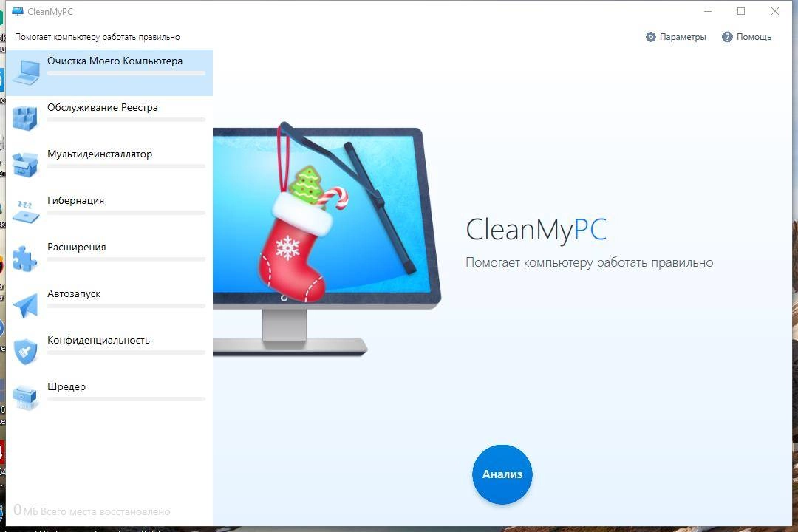
Task: Click the progress bar under Очистка Моего Компьютера
Action: pos(126,73)
